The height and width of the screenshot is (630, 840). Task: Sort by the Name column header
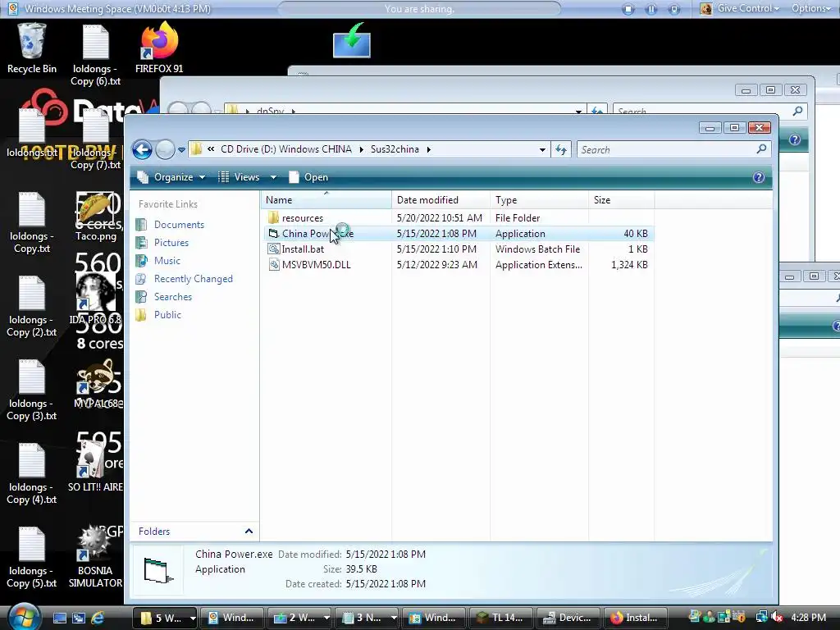click(x=326, y=200)
